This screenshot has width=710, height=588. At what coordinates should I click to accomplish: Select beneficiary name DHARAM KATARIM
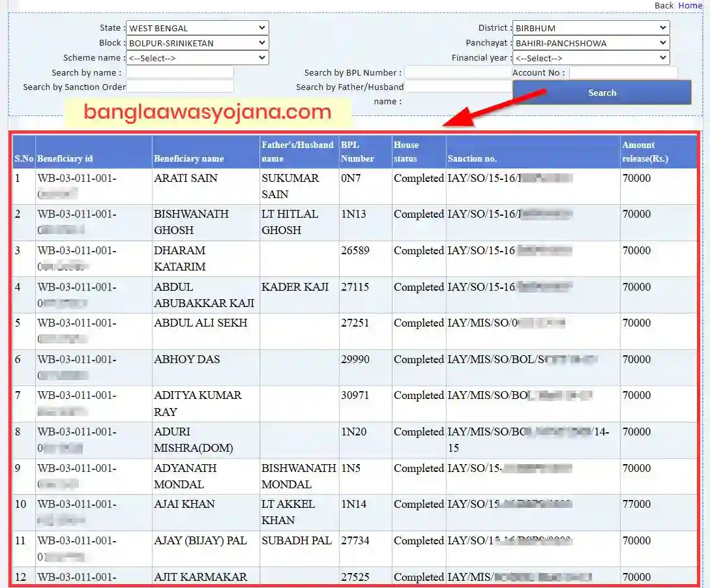pyautogui.click(x=180, y=258)
